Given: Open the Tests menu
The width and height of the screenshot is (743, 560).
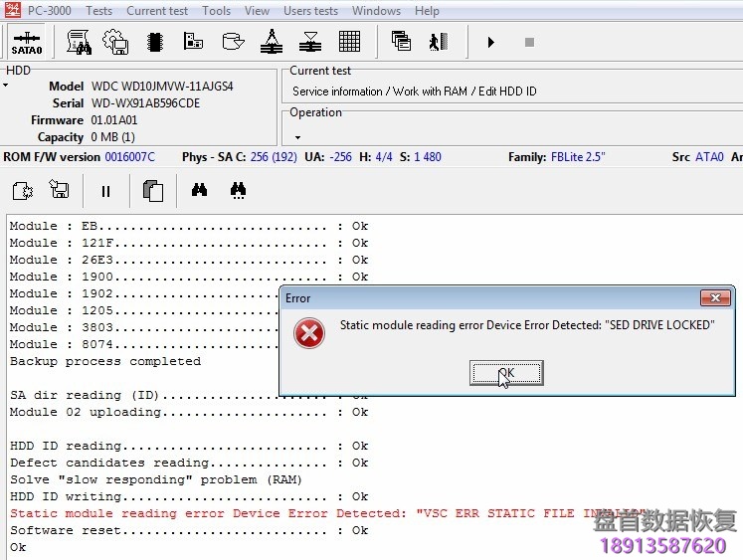Looking at the screenshot, I should coord(98,11).
